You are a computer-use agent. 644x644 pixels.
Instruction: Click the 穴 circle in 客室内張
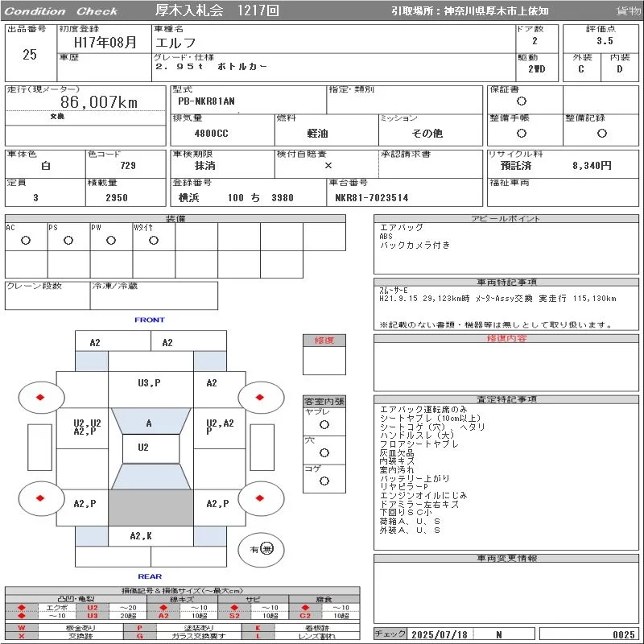[324, 452]
